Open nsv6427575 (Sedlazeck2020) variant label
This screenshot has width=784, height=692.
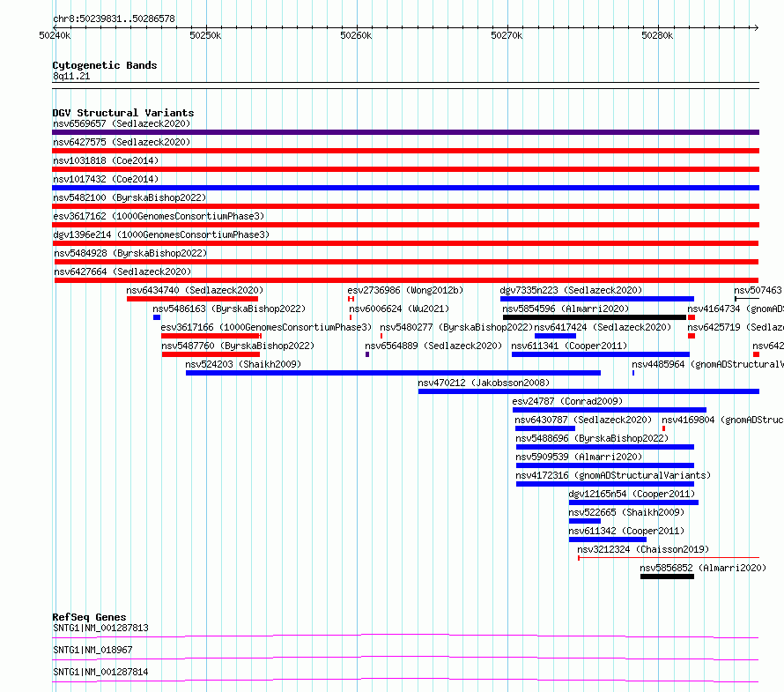[122, 142]
